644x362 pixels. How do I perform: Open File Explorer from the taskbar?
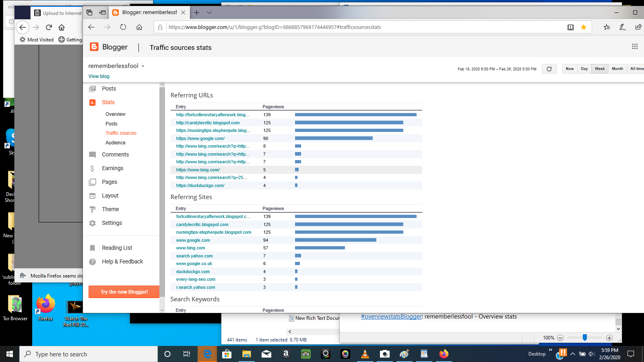tap(246, 354)
